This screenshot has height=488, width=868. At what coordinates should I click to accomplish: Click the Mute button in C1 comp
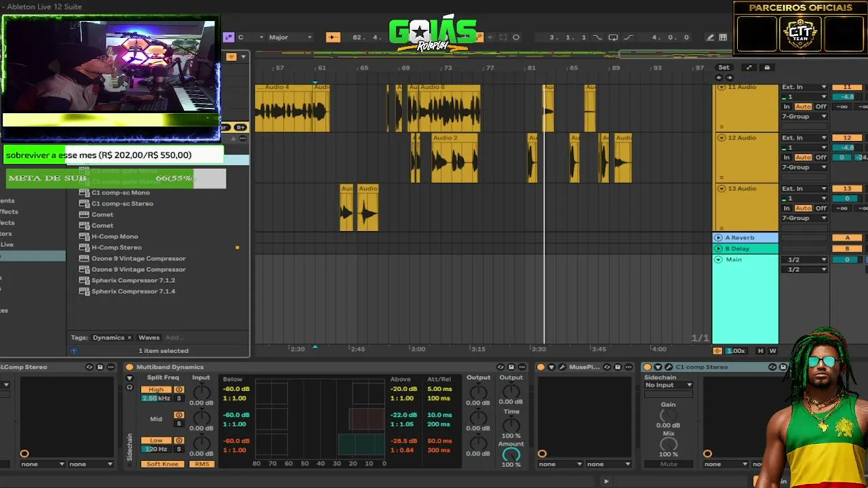(x=669, y=464)
